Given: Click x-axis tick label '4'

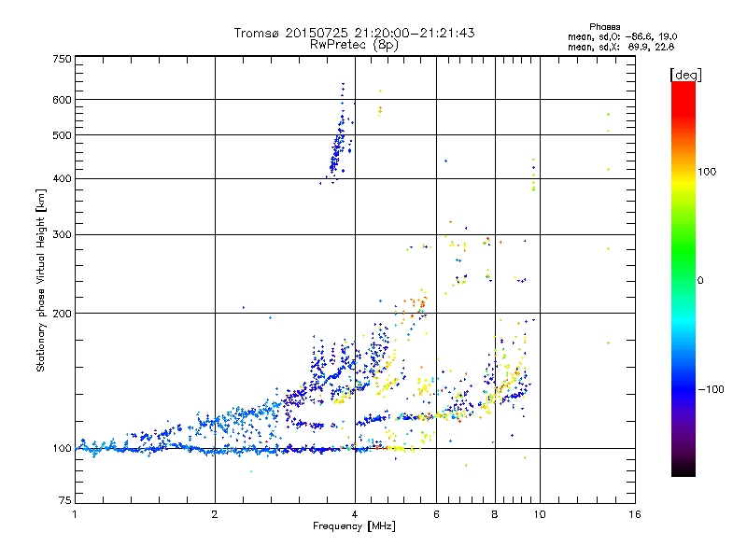Looking at the screenshot, I should coord(355,514).
